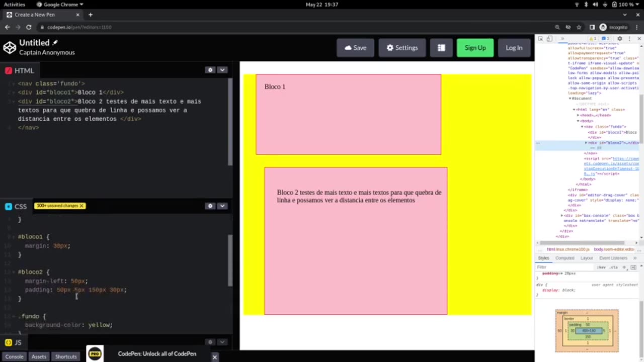Open GNOME Activities overview
The width and height of the screenshot is (644, 362).
(15, 5)
